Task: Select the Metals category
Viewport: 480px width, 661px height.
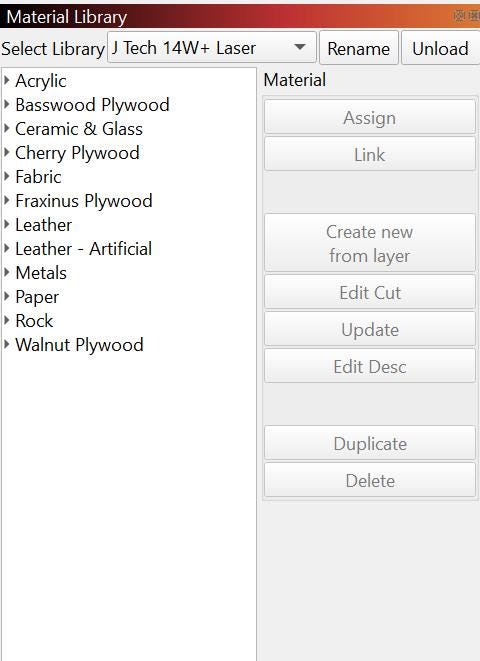Action: [x=41, y=273]
